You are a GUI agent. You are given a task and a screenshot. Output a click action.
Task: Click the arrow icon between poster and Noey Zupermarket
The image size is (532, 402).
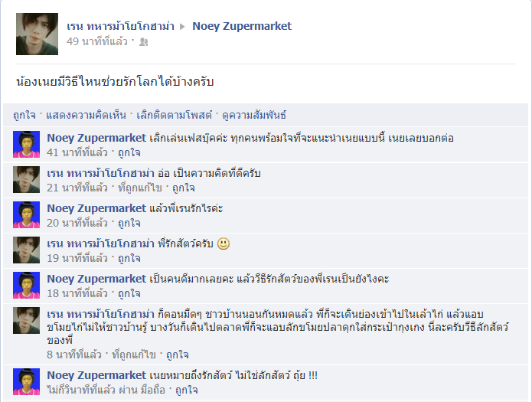tap(182, 27)
